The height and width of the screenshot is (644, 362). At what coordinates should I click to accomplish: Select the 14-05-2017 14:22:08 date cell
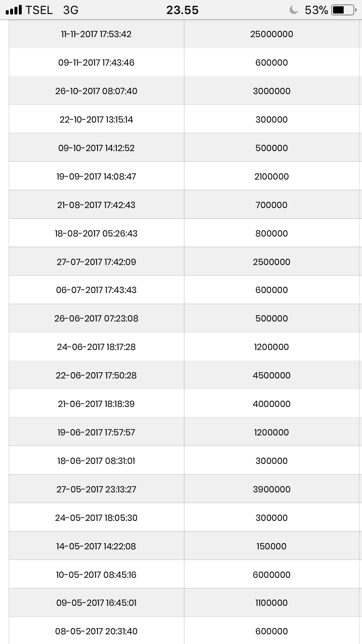tap(97, 546)
